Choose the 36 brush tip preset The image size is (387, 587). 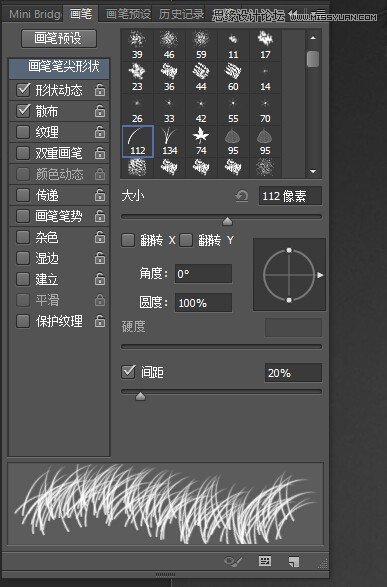(169, 77)
